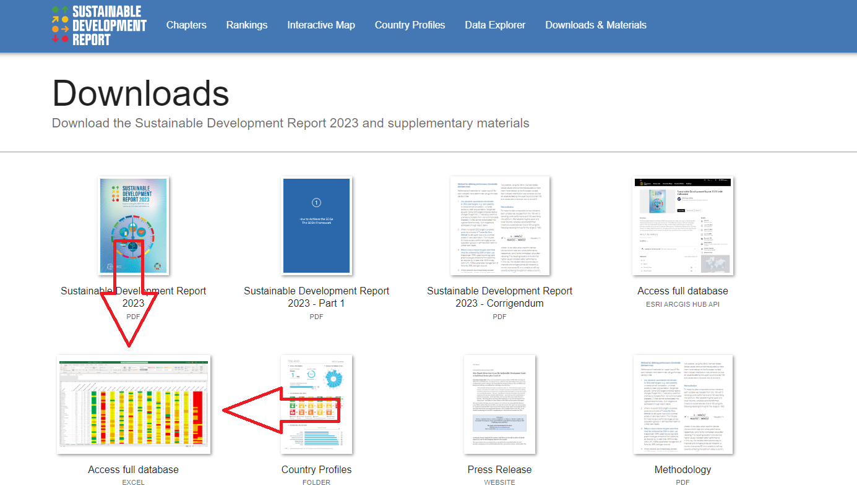Open the ArcGIS Hub database thumbnail
Screen dimensions: 857x504
[683, 226]
